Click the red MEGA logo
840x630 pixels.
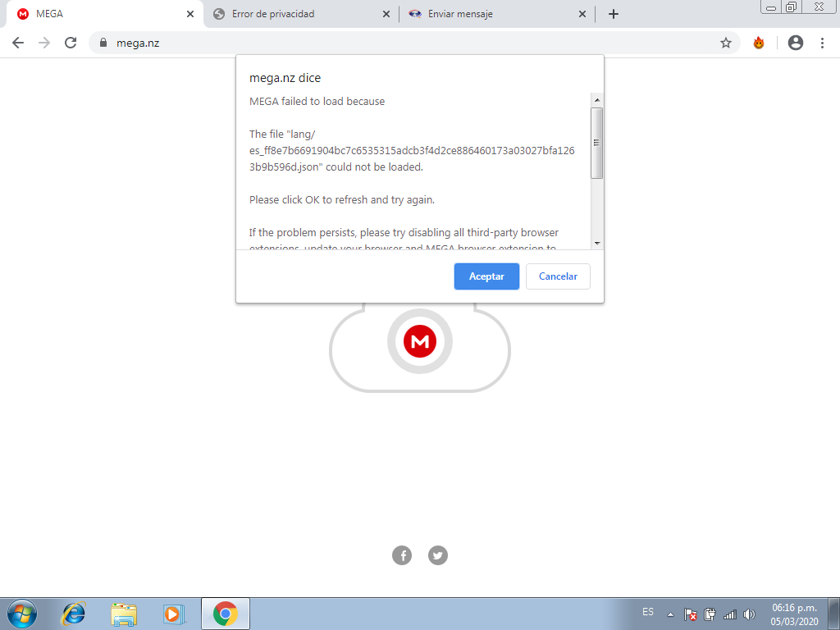tap(420, 341)
